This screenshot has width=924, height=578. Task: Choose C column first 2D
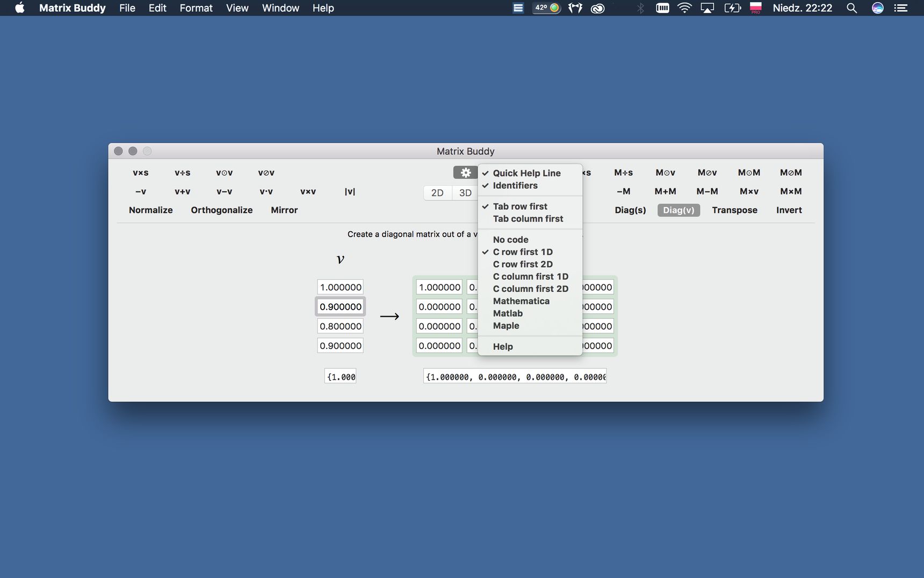tap(530, 289)
